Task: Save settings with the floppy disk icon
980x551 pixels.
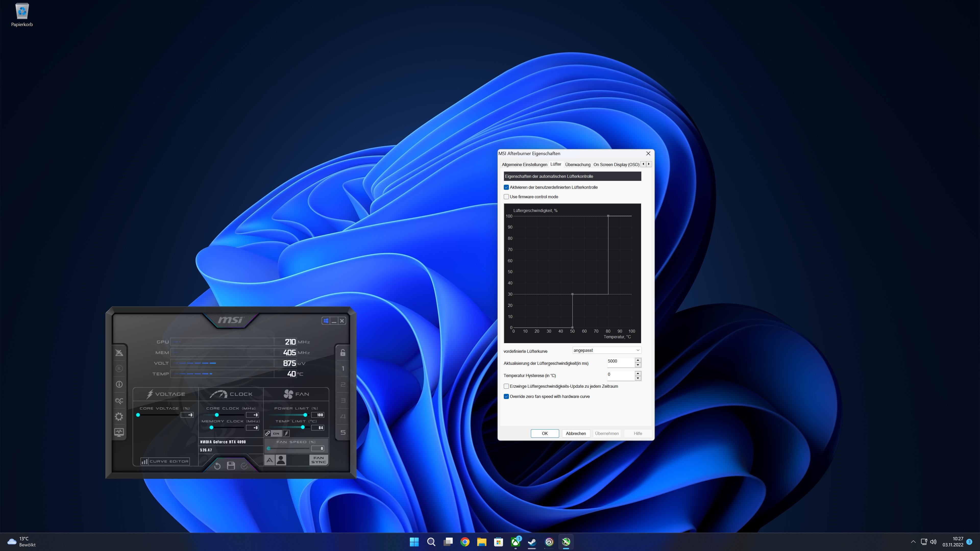Action: click(x=231, y=466)
